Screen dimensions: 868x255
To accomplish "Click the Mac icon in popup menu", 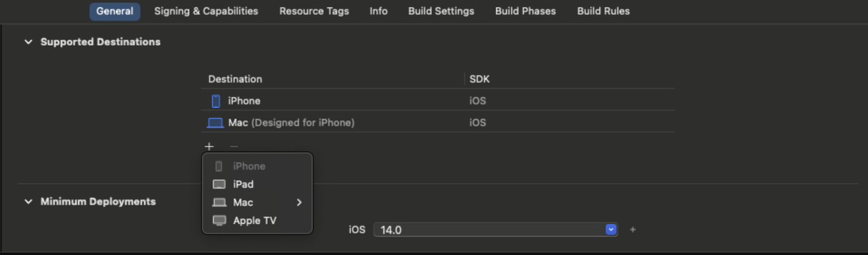I will (x=219, y=203).
